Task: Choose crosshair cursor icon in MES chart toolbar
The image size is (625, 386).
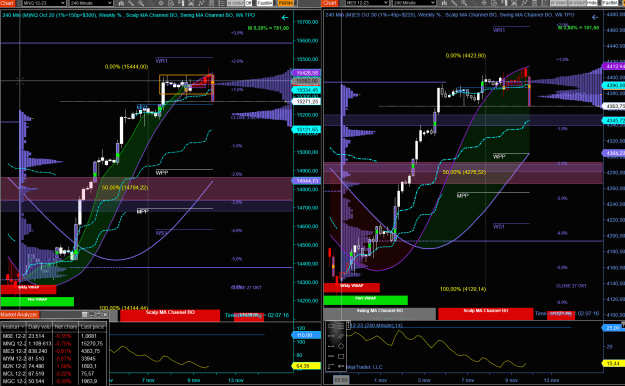Action: coord(484,3)
